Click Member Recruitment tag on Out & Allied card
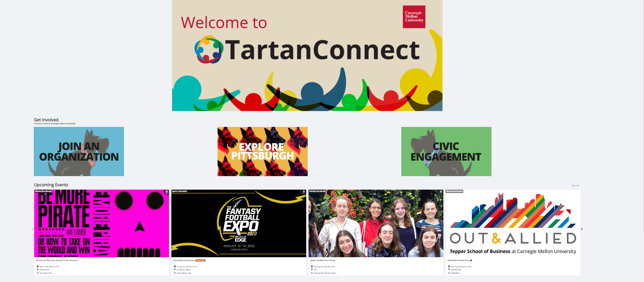This screenshot has height=282, width=644. tap(455, 191)
